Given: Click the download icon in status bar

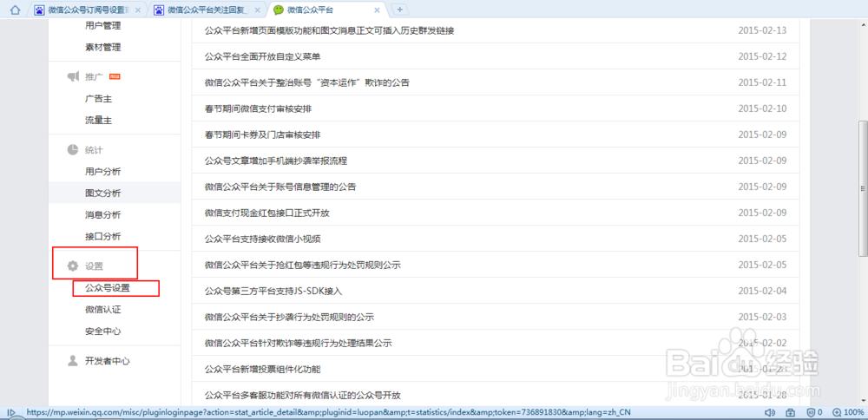Looking at the screenshot, I should click(790, 413).
